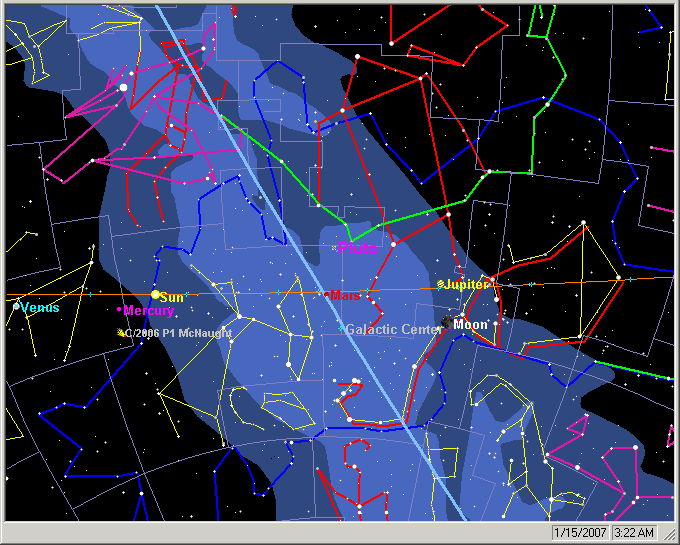Grab the window resize grip in status bar

(671, 536)
